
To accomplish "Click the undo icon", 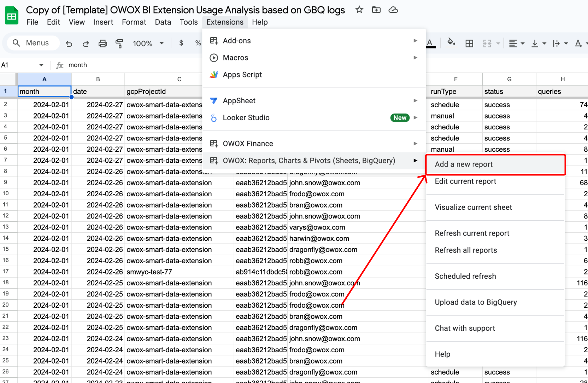I will click(69, 43).
